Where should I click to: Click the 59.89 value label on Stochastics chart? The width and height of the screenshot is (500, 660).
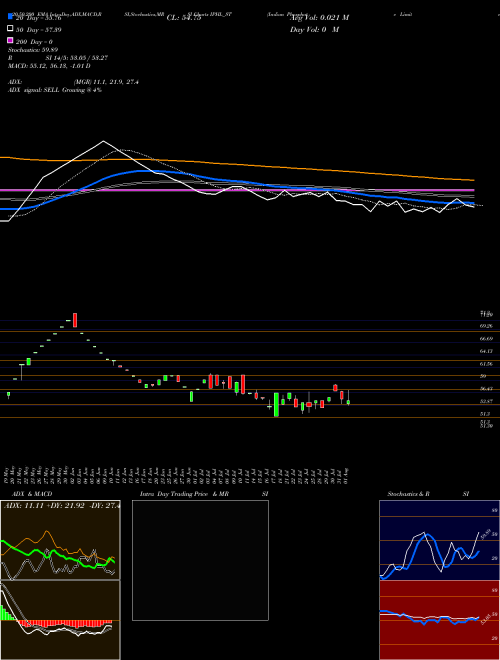[x=484, y=534]
